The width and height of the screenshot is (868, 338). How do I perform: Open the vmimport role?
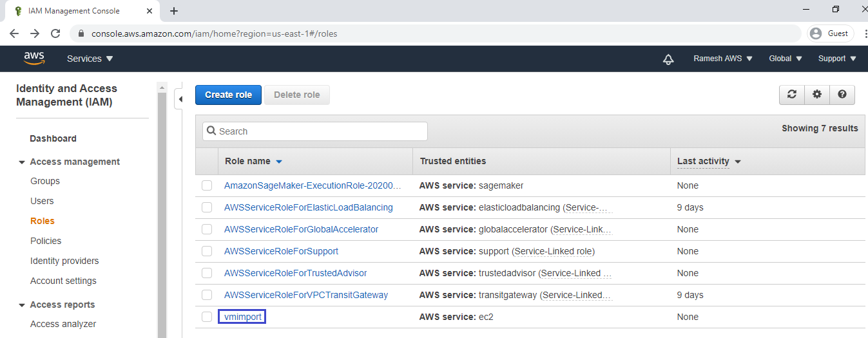tap(243, 317)
